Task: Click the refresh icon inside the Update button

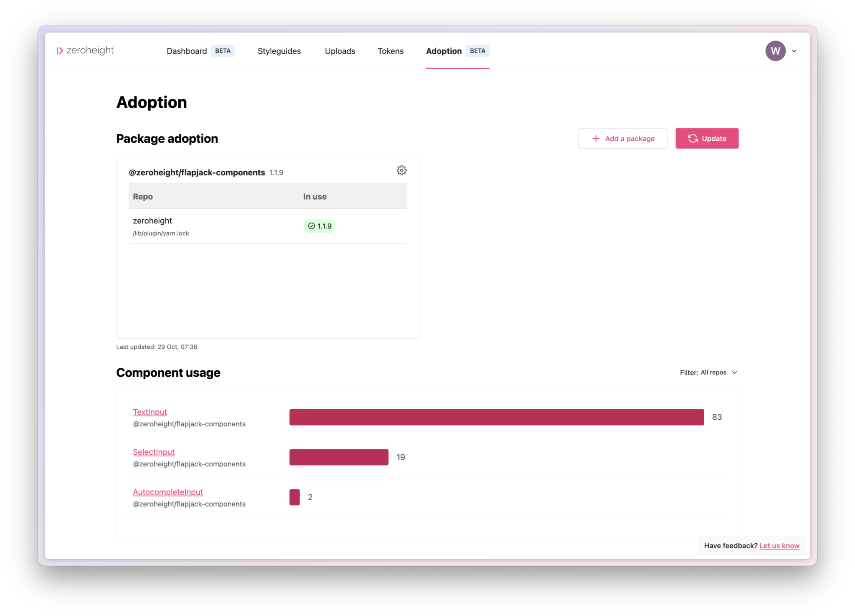Action: pos(693,138)
